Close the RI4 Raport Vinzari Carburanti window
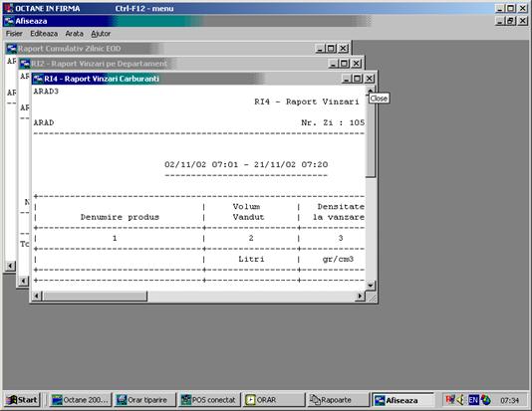 (x=370, y=79)
